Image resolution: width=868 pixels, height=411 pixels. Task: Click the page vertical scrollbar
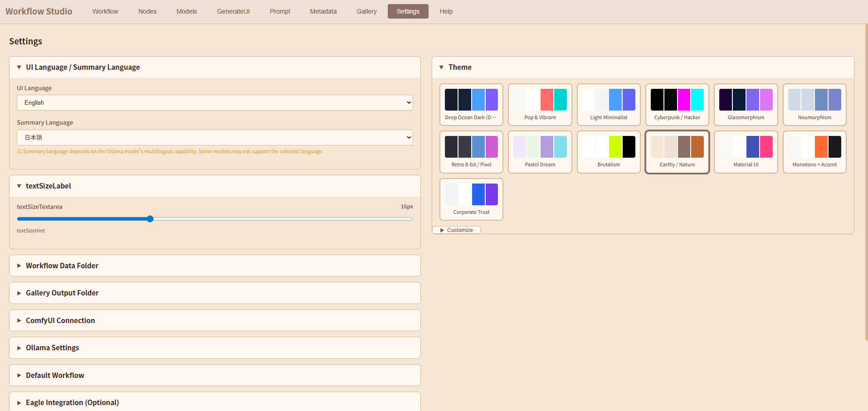[x=866, y=181]
